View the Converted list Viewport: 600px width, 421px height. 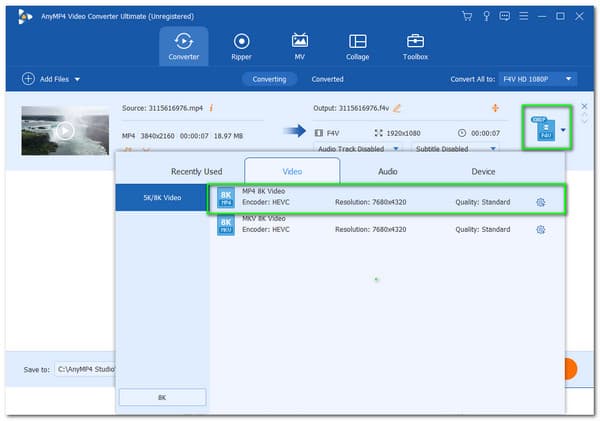coord(327,79)
